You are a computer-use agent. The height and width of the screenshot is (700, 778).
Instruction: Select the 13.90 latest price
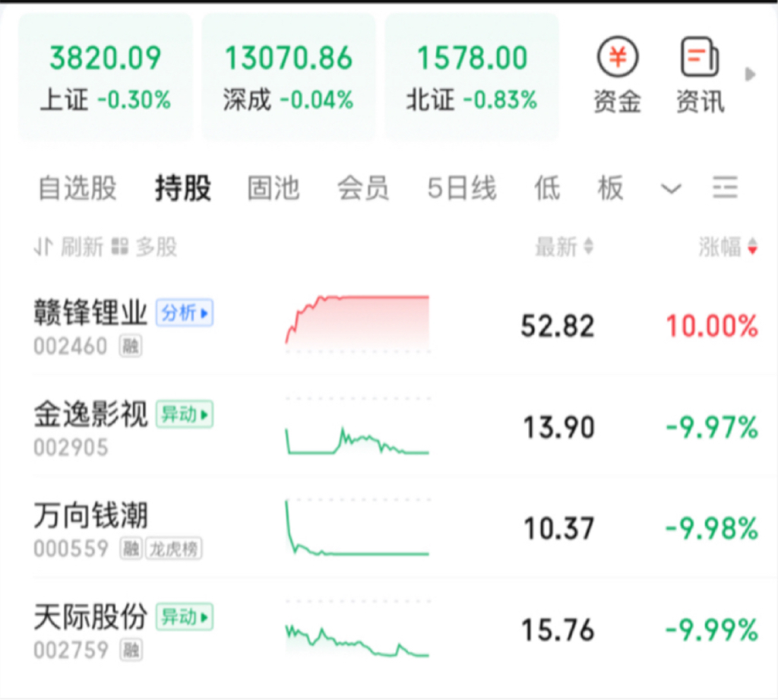click(x=558, y=427)
